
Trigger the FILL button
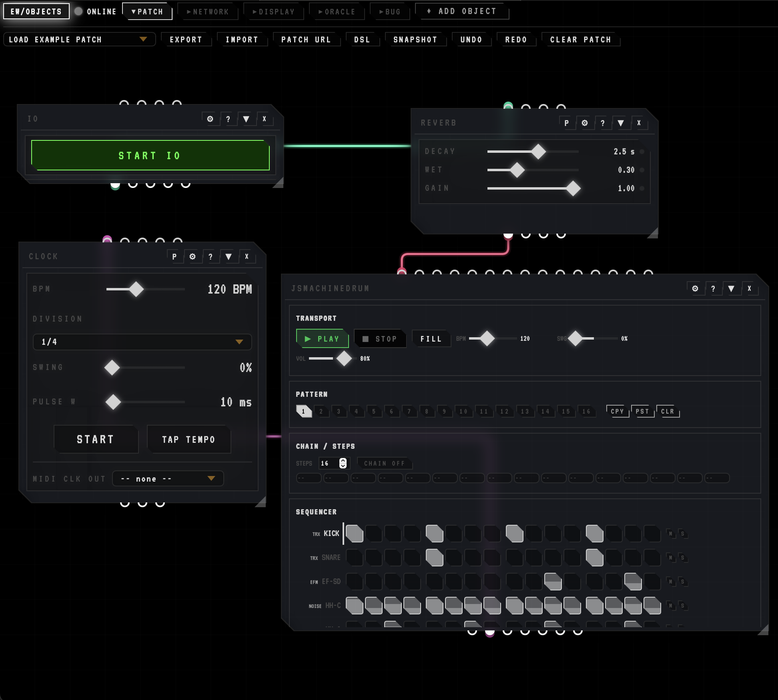(431, 339)
